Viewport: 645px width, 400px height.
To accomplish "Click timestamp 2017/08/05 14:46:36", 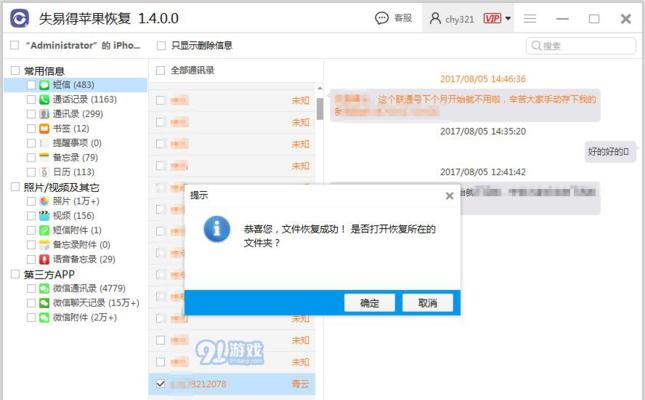I will [x=483, y=79].
